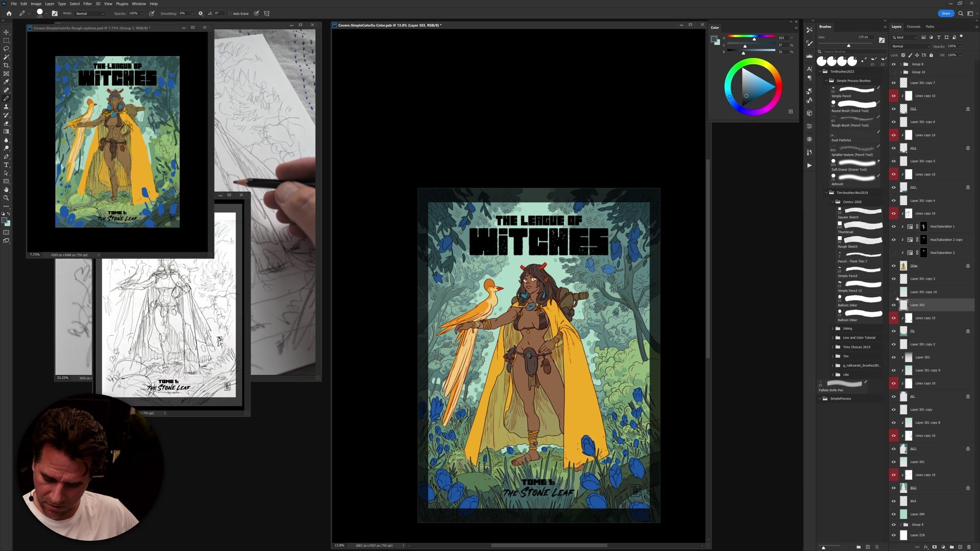Select the Horizontal Type tool

coord(6,165)
